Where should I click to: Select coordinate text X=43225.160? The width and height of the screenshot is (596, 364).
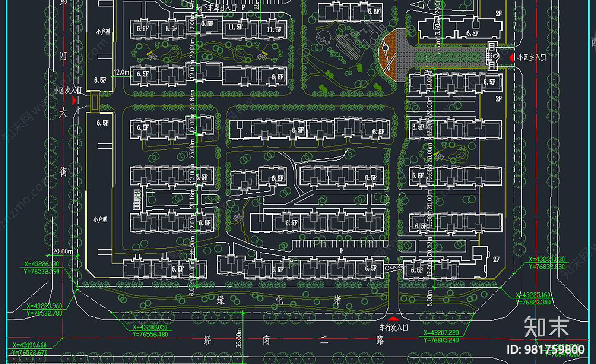pyautogui.click(x=533, y=295)
